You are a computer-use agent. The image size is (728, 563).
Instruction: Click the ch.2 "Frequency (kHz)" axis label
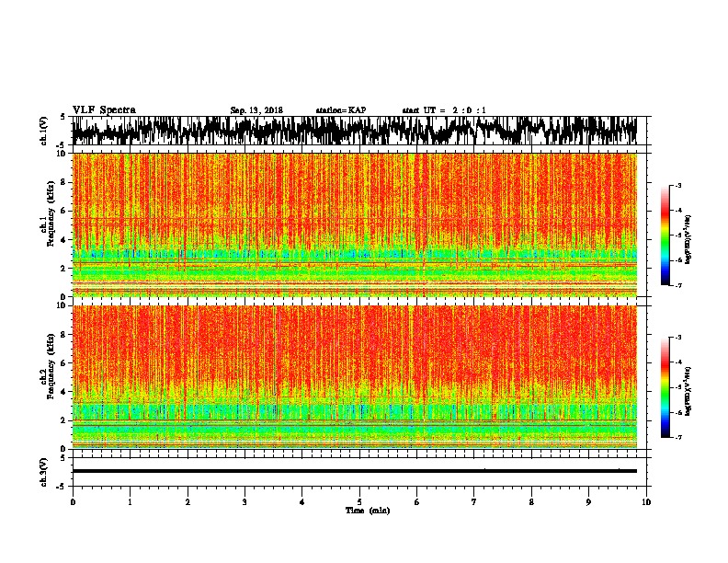pos(51,366)
